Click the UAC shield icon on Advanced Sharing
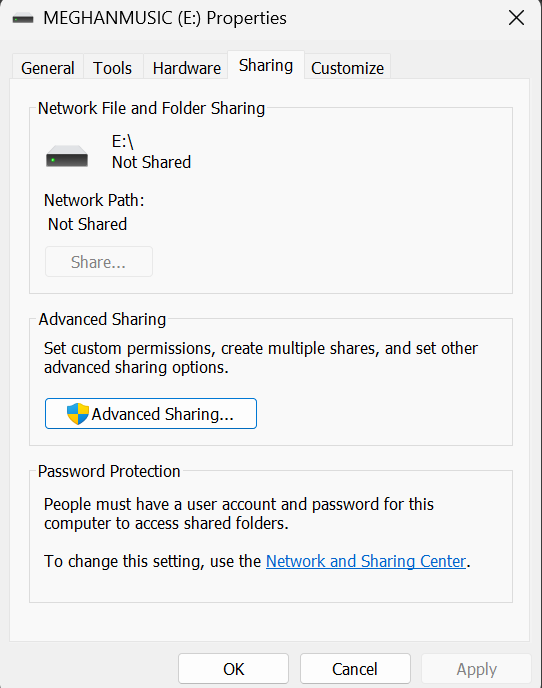542x688 pixels. [78, 414]
